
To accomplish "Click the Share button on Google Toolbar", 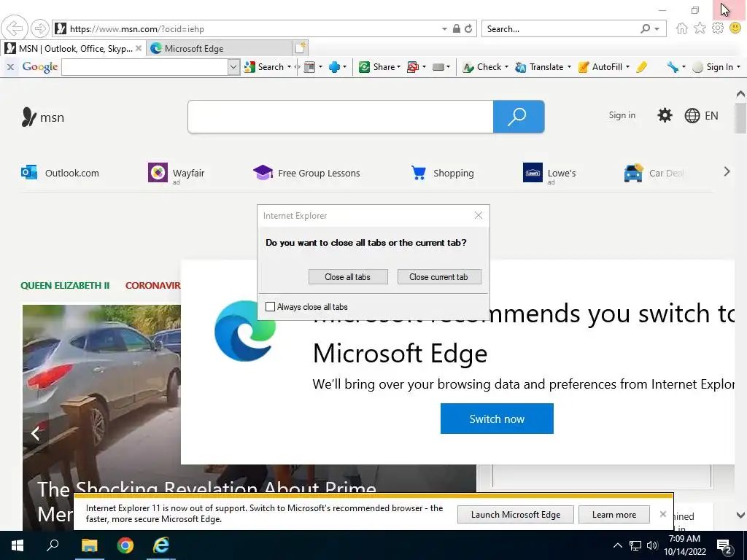I will [377, 67].
